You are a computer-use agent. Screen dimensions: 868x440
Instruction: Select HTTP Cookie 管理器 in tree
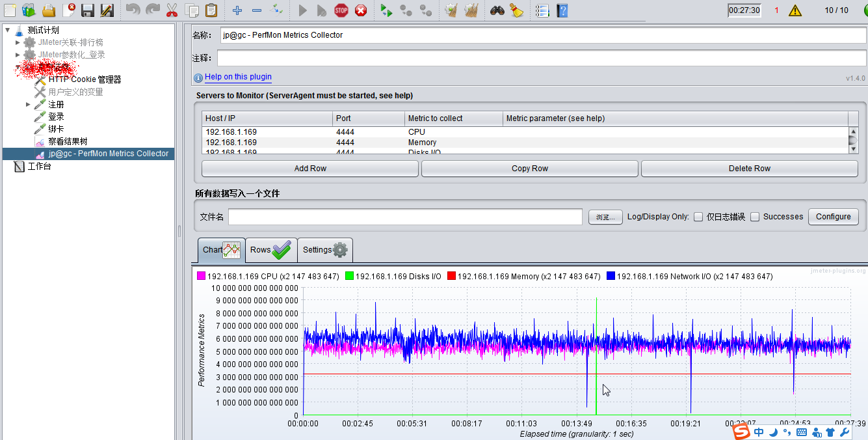click(85, 79)
